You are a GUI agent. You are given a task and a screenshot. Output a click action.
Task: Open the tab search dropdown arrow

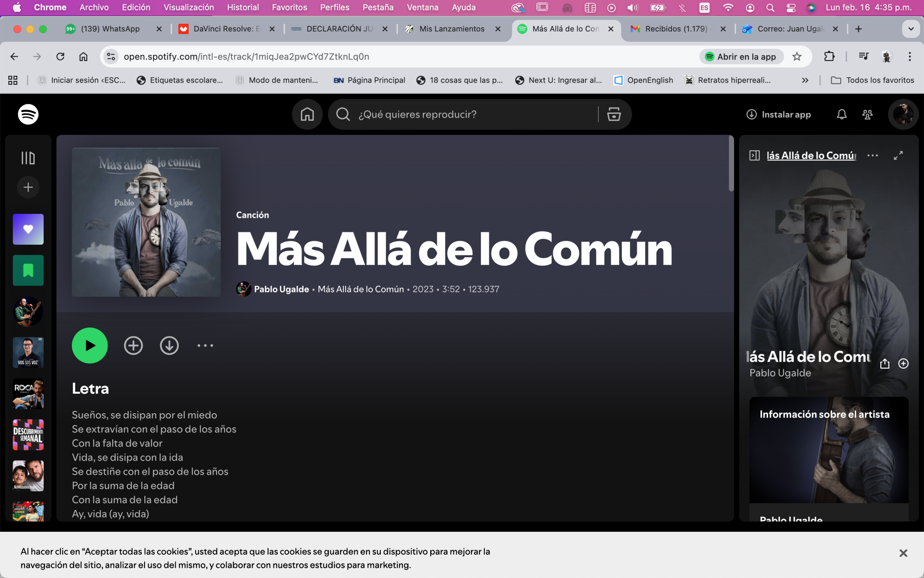click(911, 29)
